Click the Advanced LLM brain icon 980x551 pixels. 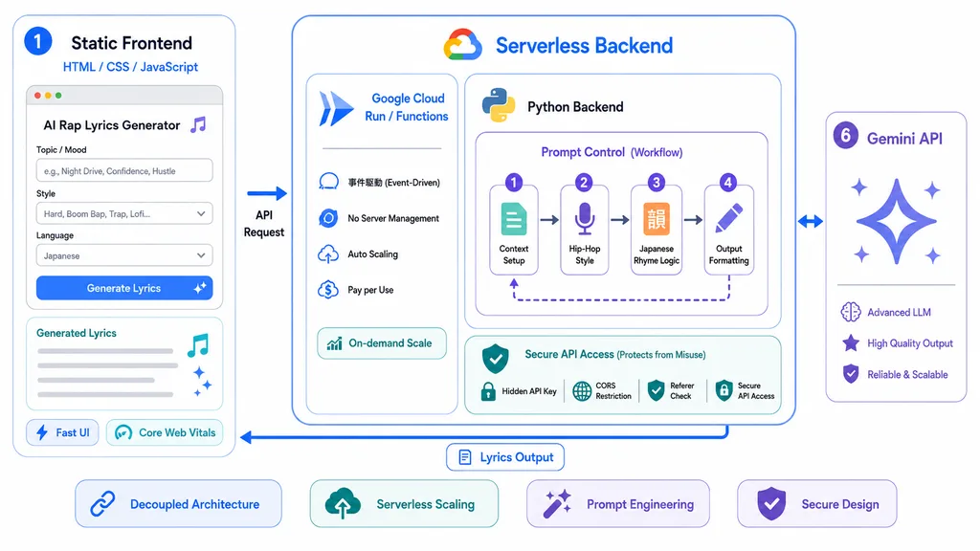(x=851, y=312)
